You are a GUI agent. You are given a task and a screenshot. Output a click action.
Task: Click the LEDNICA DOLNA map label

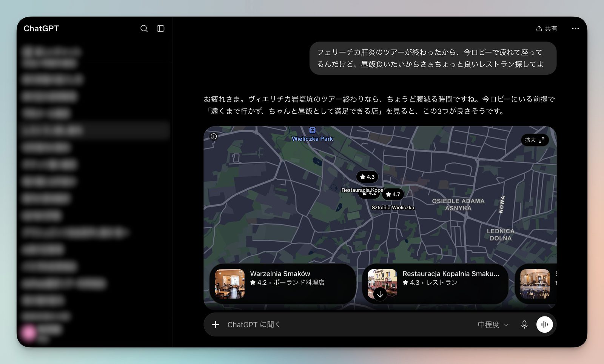(501, 234)
